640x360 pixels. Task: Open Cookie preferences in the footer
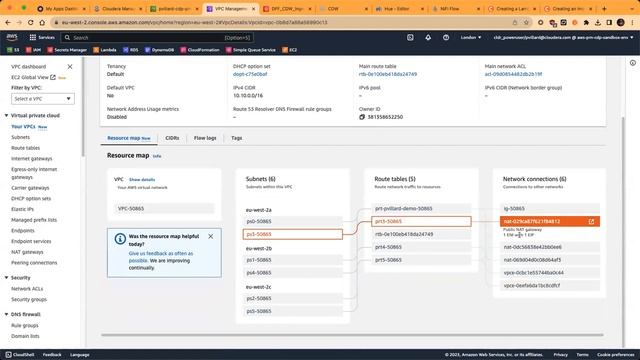pyautogui.click(x=616, y=355)
